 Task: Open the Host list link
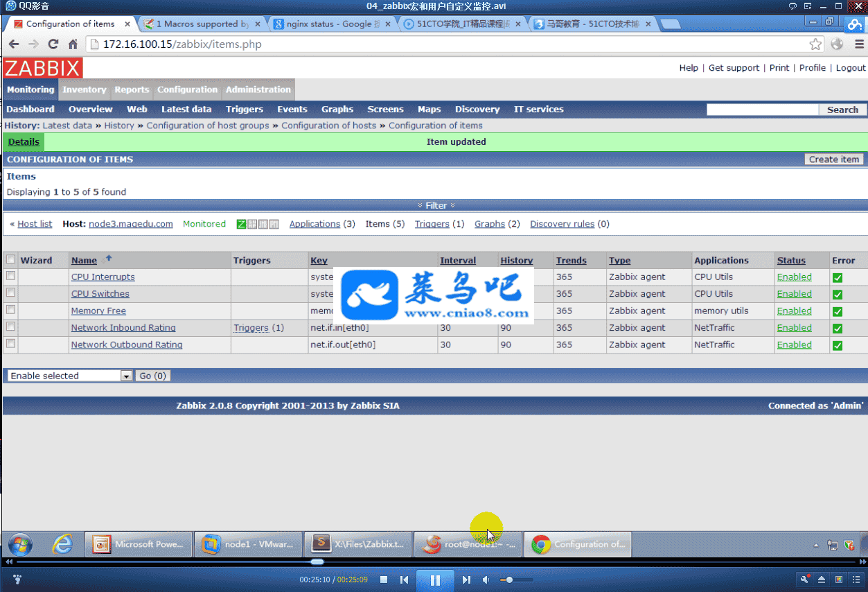pyautogui.click(x=35, y=224)
